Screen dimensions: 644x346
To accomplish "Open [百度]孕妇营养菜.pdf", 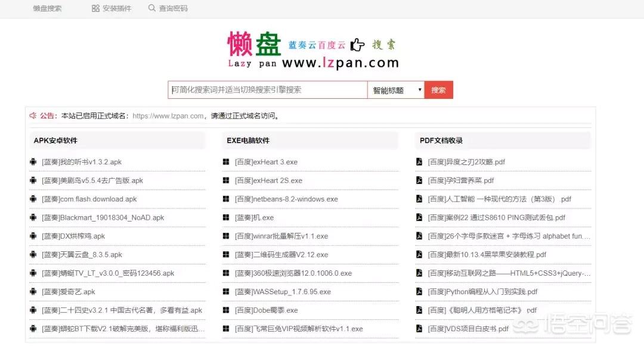I will pos(461,180).
